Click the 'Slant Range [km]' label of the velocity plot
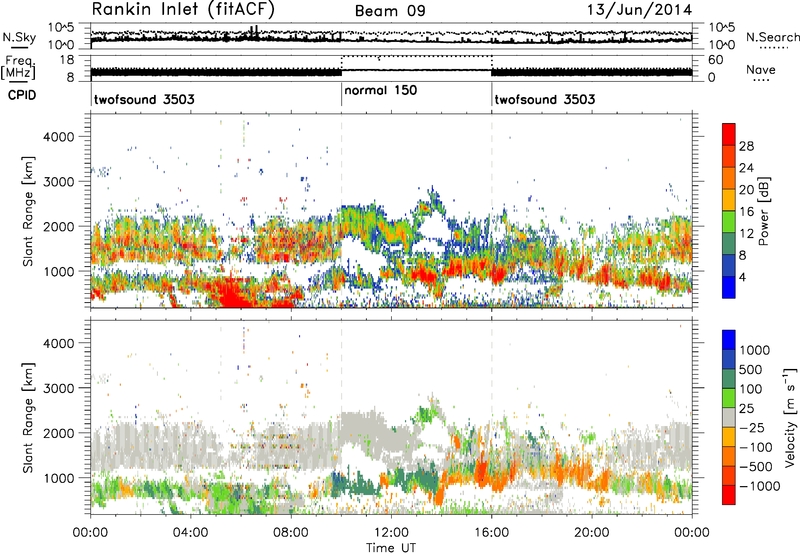This screenshot has height=554, width=800. [28, 418]
